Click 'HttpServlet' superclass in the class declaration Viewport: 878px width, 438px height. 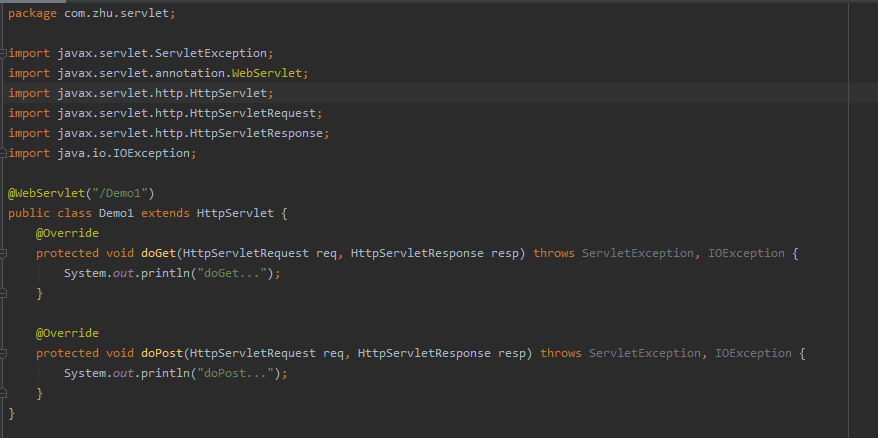point(235,213)
